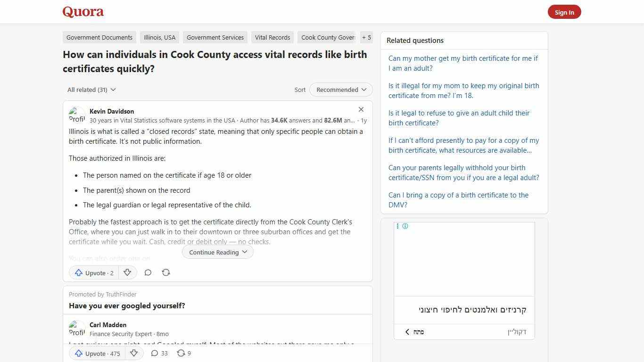Viewport: 644px width, 362px height.
Task: View the 33 comments on Carl Madden's answer
Action: [x=159, y=353]
